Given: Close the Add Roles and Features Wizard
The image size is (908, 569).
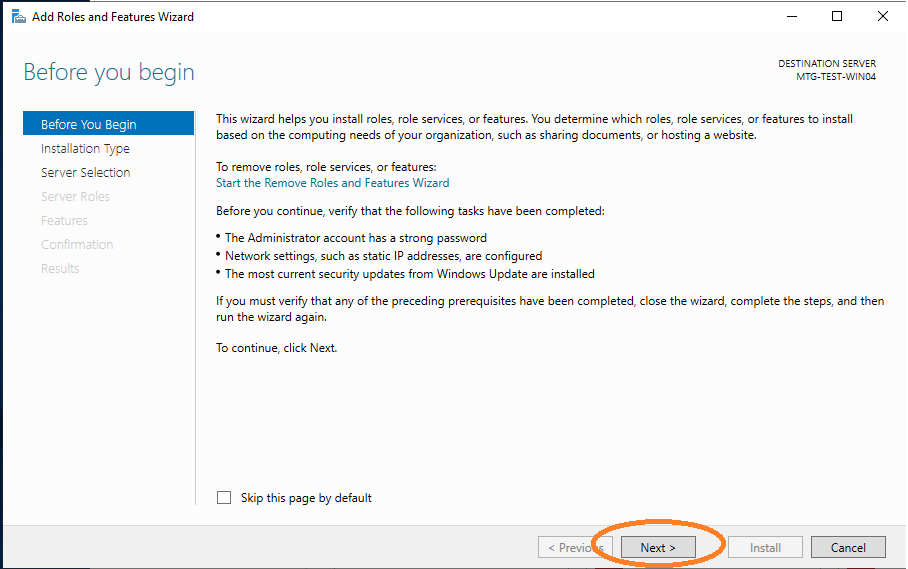Looking at the screenshot, I should tap(882, 17).
